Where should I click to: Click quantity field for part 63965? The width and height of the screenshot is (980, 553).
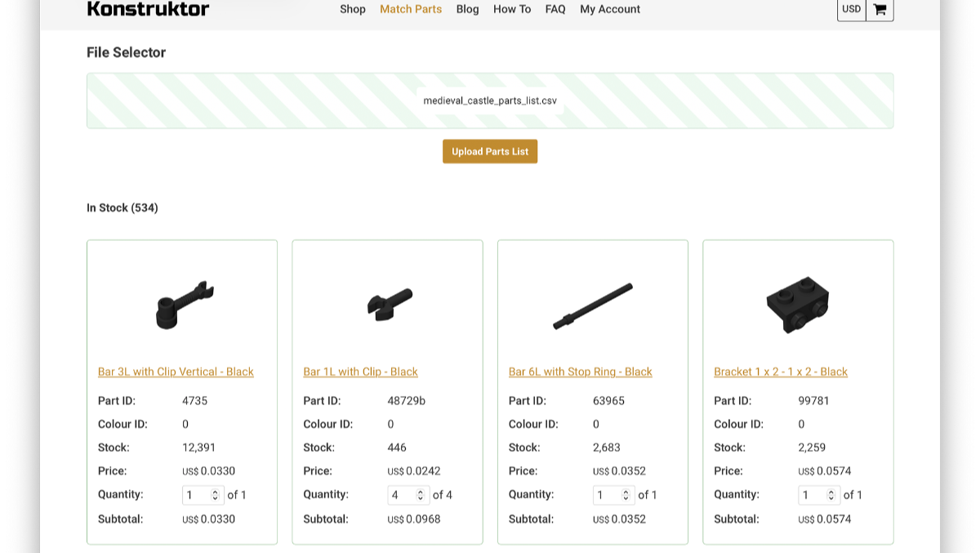pos(614,495)
